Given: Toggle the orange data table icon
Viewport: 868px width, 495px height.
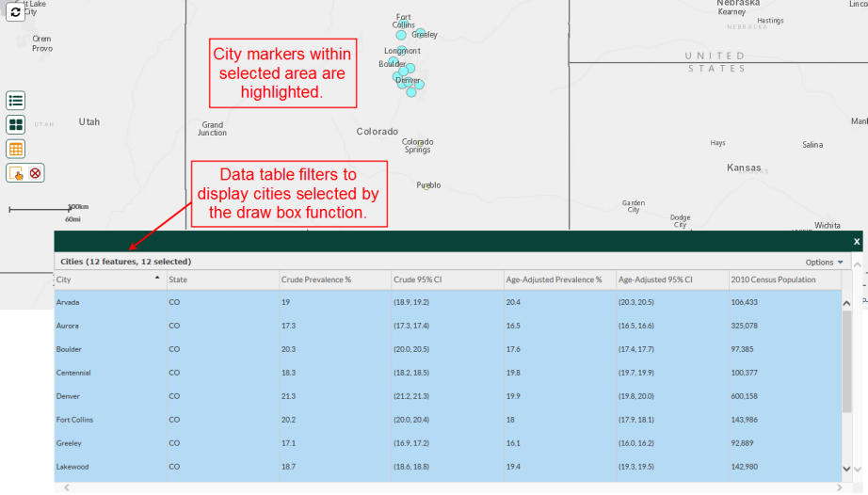Looking at the screenshot, I should [16, 149].
